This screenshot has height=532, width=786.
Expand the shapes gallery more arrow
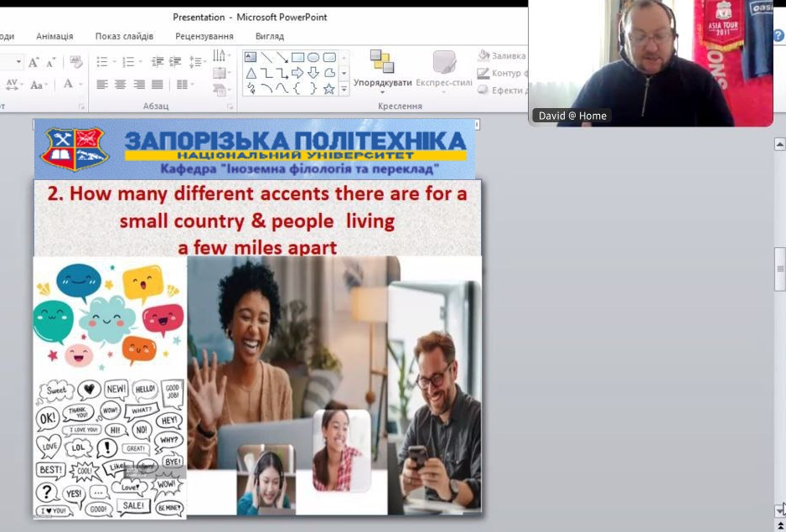344,89
